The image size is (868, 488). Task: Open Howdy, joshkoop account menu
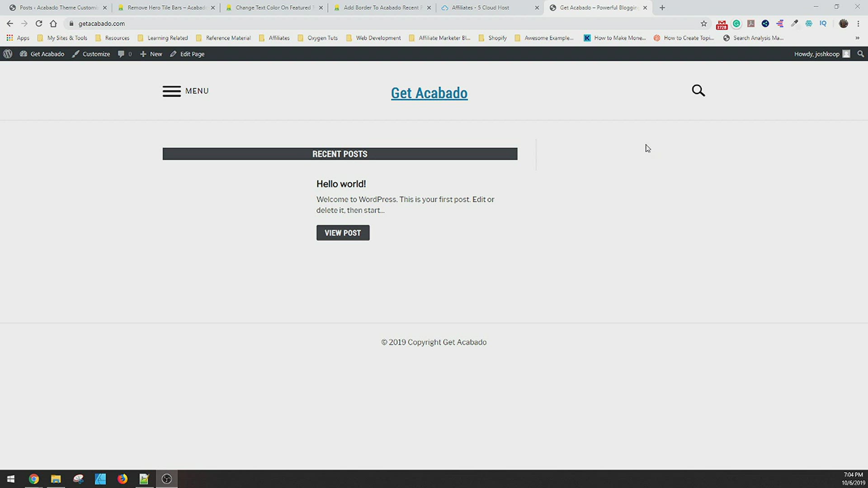pos(822,54)
